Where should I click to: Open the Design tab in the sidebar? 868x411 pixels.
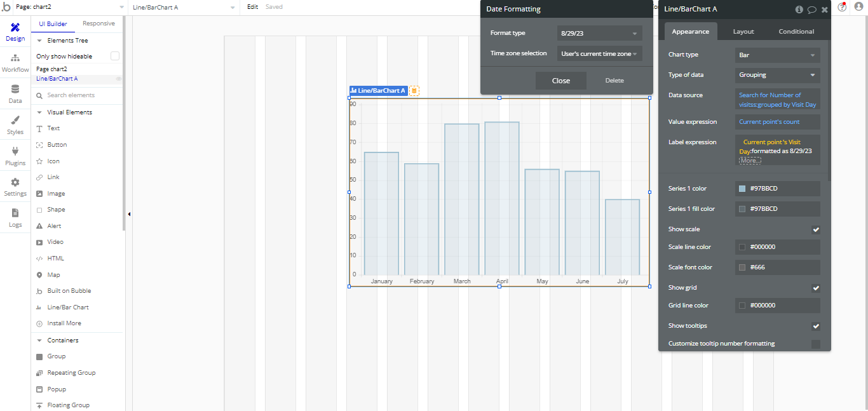pyautogui.click(x=15, y=31)
